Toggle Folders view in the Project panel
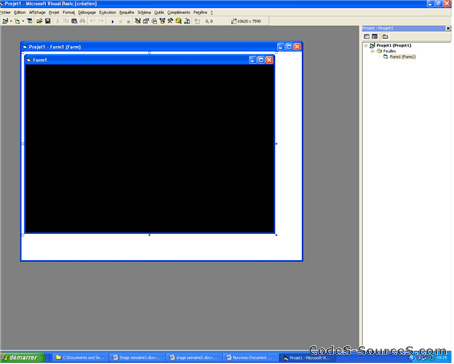Viewport: 454px width, 364px height. point(385,36)
